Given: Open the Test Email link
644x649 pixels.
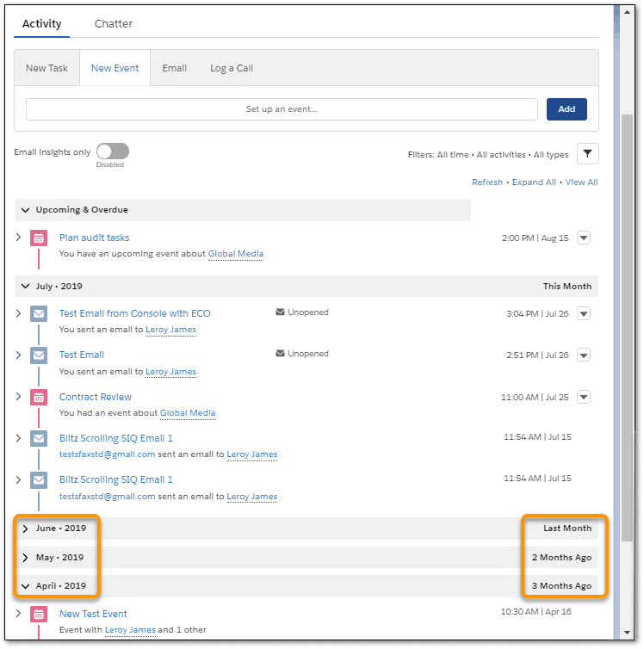Looking at the screenshot, I should pyautogui.click(x=82, y=355).
